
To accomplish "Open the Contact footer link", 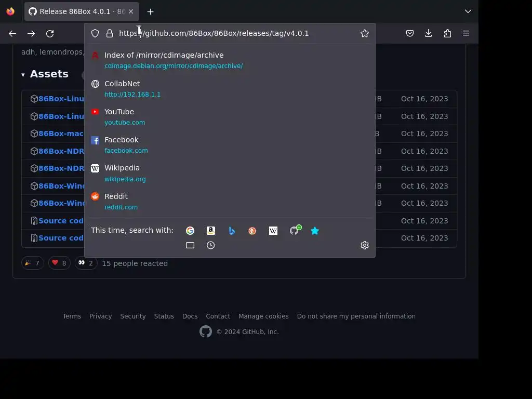I will [x=218, y=316].
